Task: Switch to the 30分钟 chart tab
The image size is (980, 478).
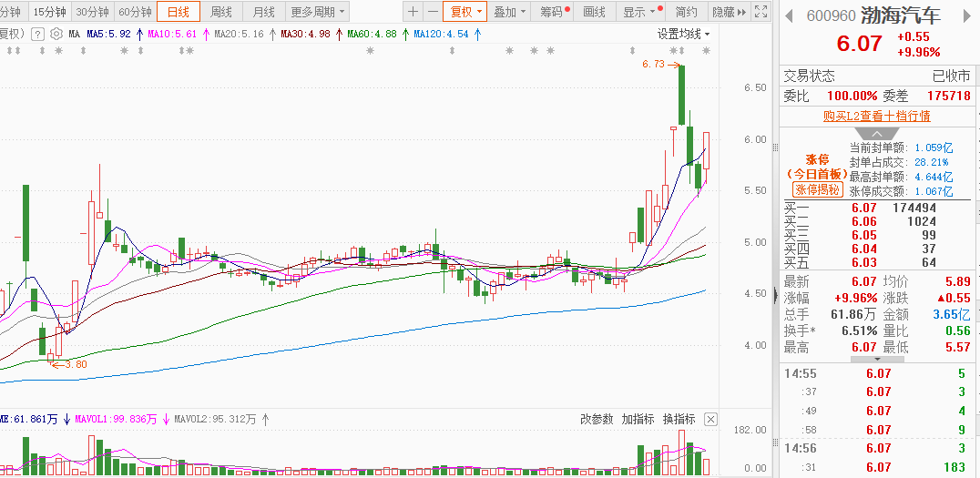Action: pos(92,11)
